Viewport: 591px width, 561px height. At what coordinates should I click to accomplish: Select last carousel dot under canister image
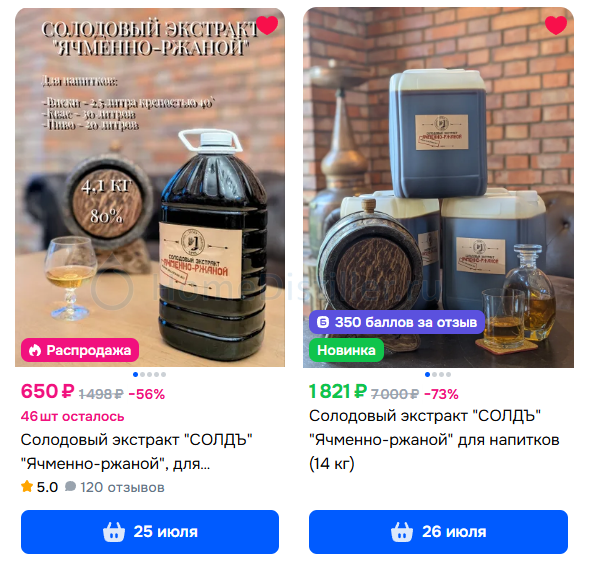click(448, 374)
